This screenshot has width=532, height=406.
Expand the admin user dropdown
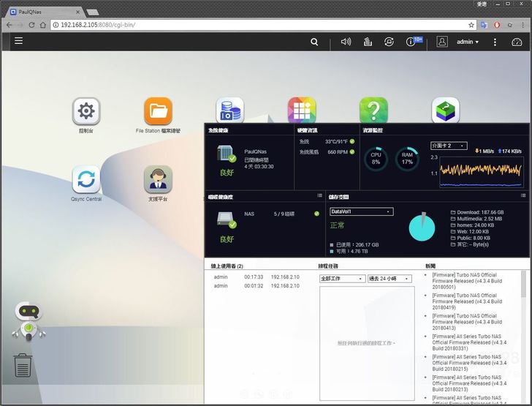[468, 42]
